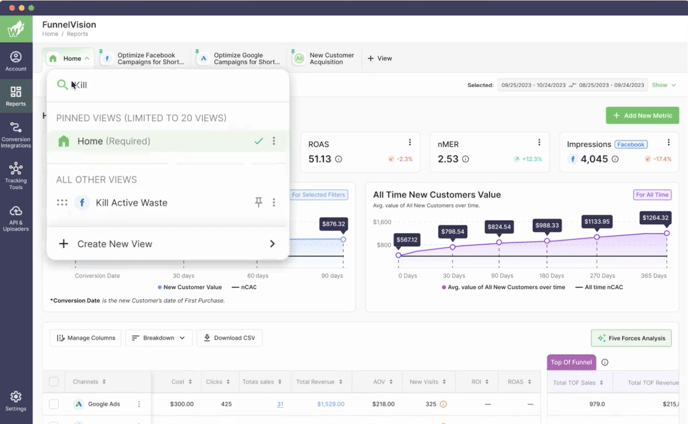Image resolution: width=688 pixels, height=424 pixels.
Task: Open the Account sidebar icon
Action: [x=16, y=61]
